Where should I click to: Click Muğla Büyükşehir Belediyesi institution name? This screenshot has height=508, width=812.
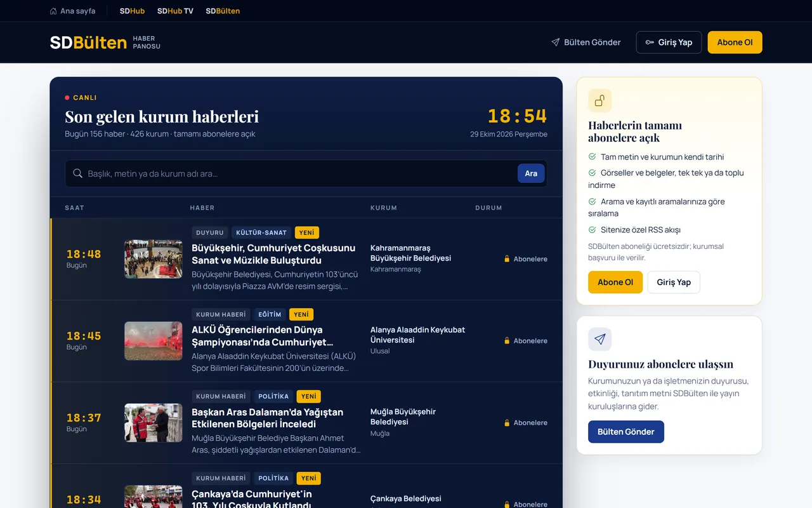[403, 417]
